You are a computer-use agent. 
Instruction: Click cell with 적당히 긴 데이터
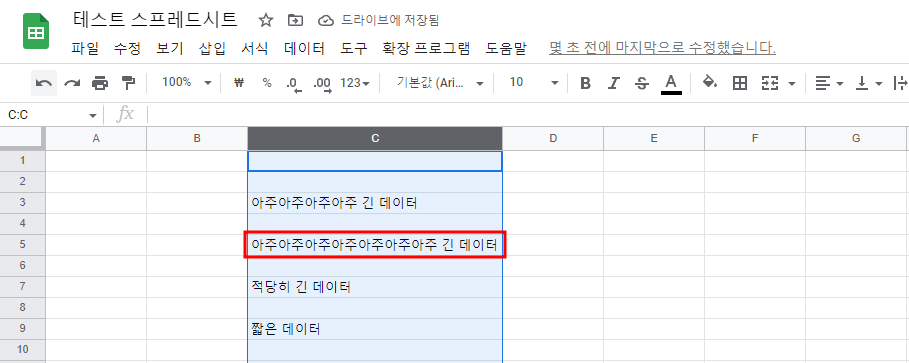pos(375,287)
